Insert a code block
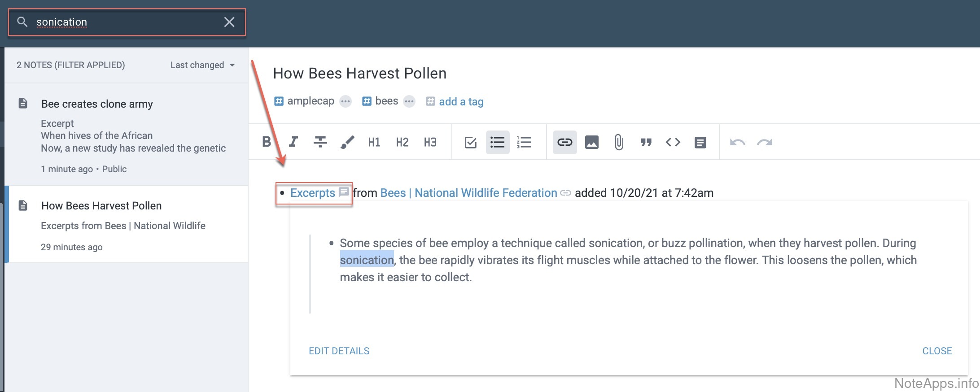 [673, 142]
